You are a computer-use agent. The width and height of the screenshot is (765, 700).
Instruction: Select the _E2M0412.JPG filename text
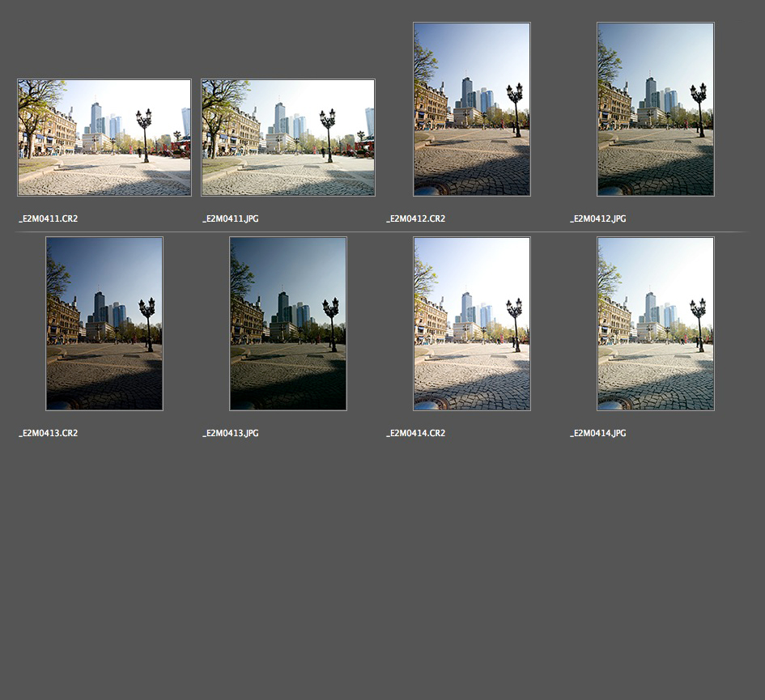[x=598, y=219]
